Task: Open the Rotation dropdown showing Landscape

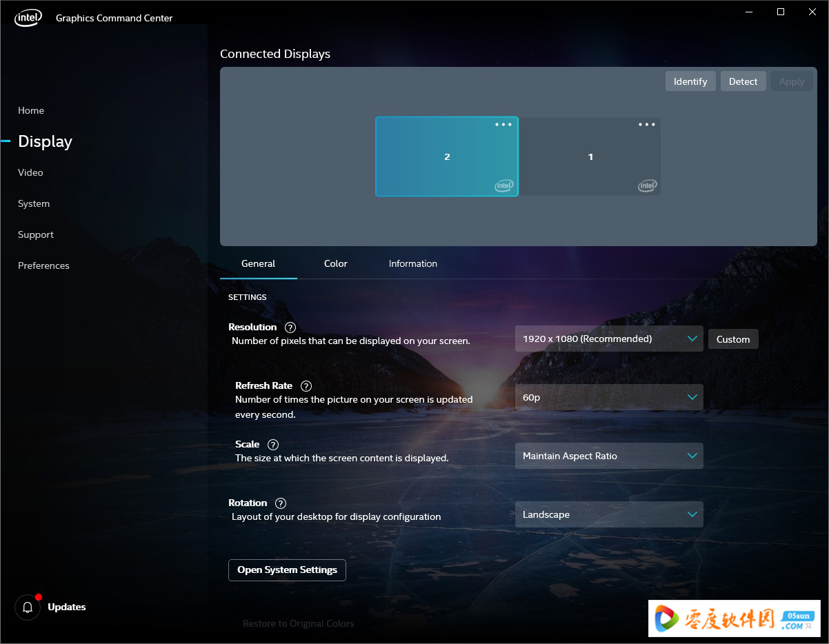Action: pos(609,514)
